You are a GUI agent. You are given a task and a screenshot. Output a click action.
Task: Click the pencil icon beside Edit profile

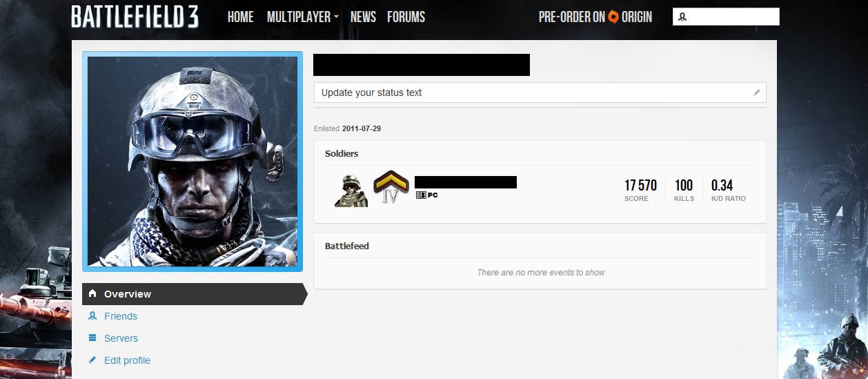coord(92,360)
